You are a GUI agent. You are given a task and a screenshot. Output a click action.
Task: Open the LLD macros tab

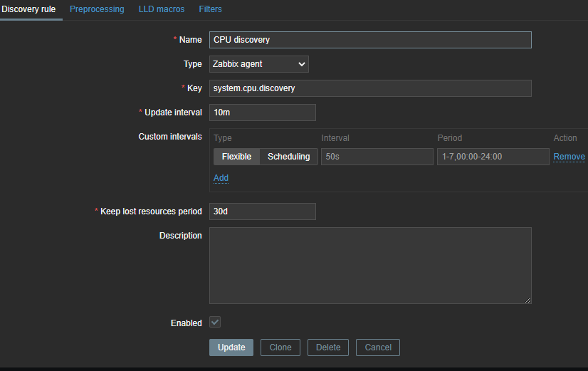click(162, 9)
